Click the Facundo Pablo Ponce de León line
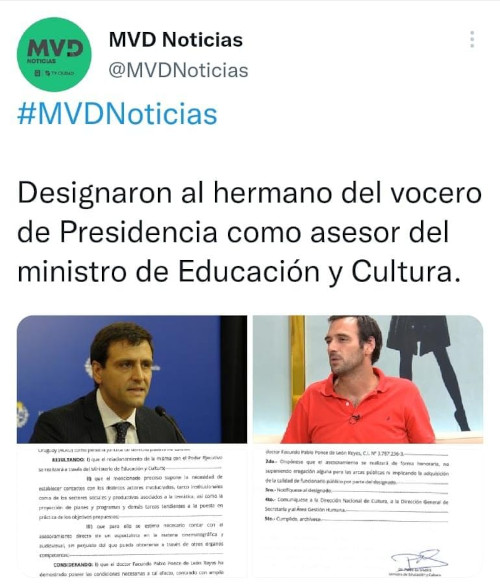Viewport: 500px width, 586px height. 334,453
